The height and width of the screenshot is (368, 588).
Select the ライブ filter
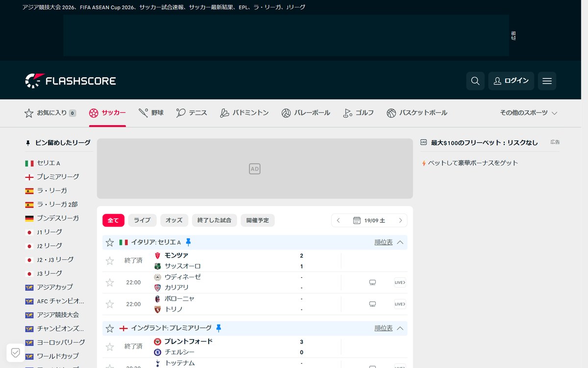[x=142, y=220]
